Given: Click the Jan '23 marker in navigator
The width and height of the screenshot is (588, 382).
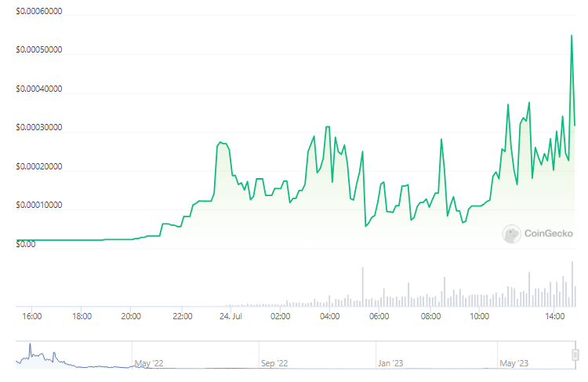Looking at the screenshot, I should [x=391, y=363].
